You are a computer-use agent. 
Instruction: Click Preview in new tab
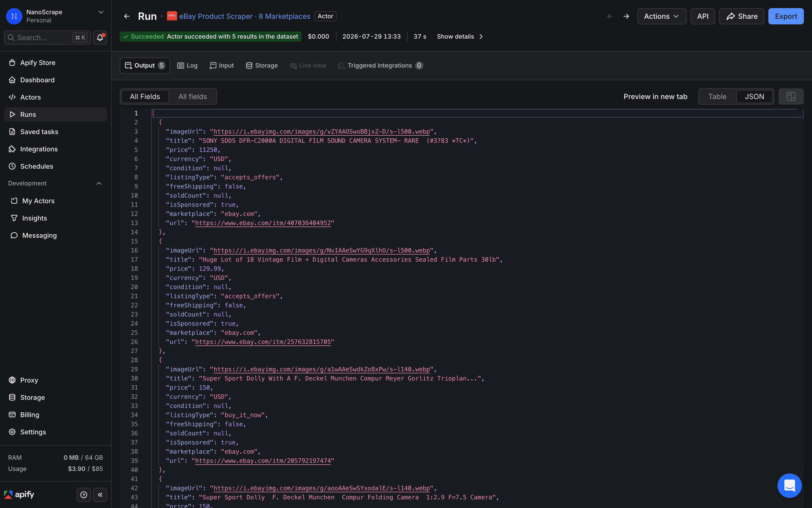coord(655,97)
